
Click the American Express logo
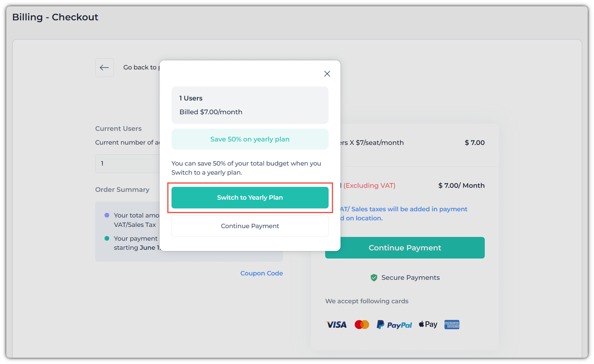pyautogui.click(x=452, y=325)
